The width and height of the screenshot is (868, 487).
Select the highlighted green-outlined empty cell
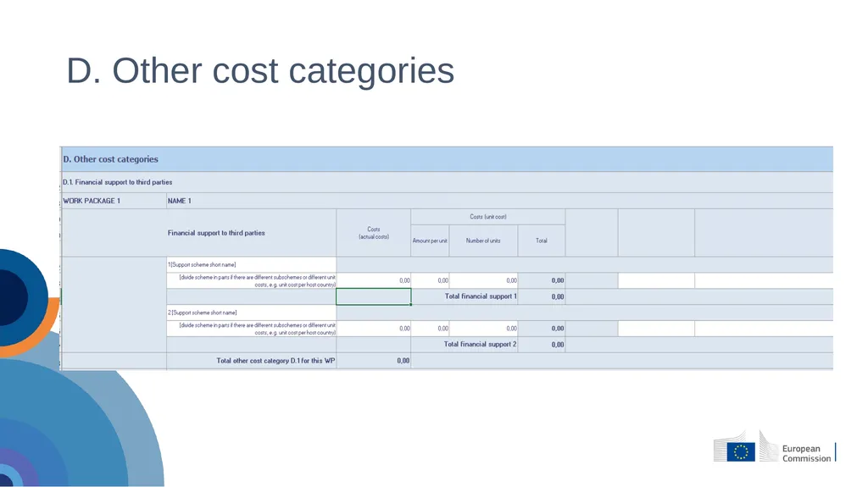click(x=374, y=296)
